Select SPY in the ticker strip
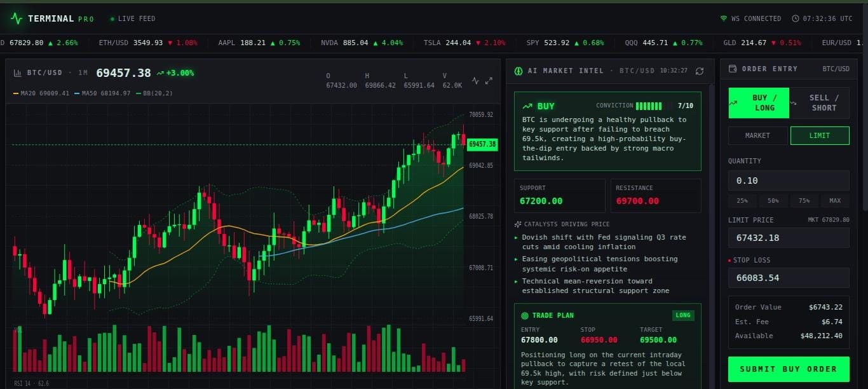 [566, 43]
